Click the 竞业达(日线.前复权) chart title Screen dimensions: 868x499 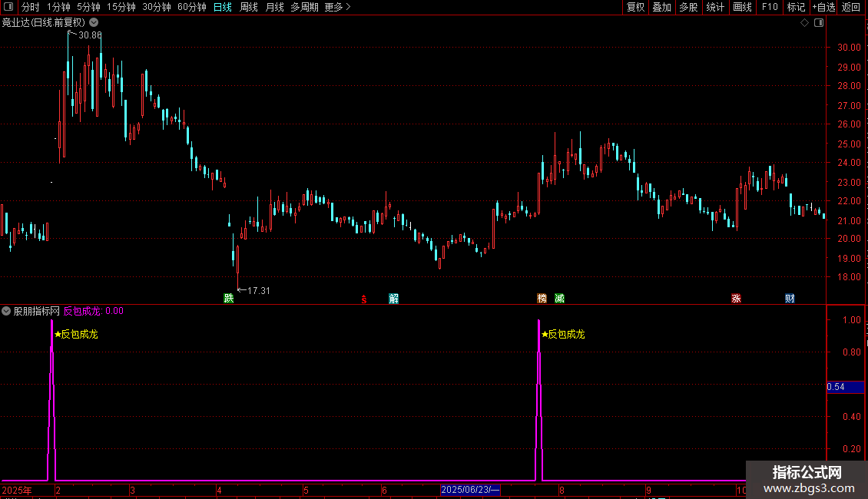click(44, 23)
